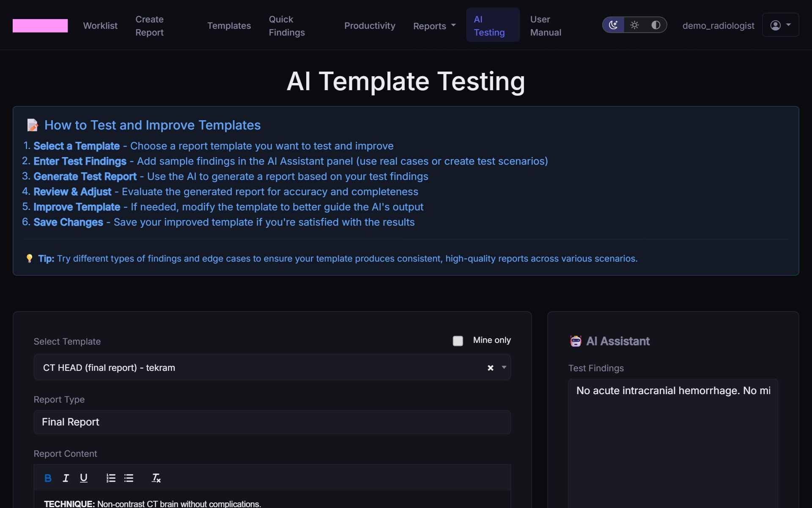Clear text formatting in editor
Viewport: 812px width, 508px height.
[156, 478]
